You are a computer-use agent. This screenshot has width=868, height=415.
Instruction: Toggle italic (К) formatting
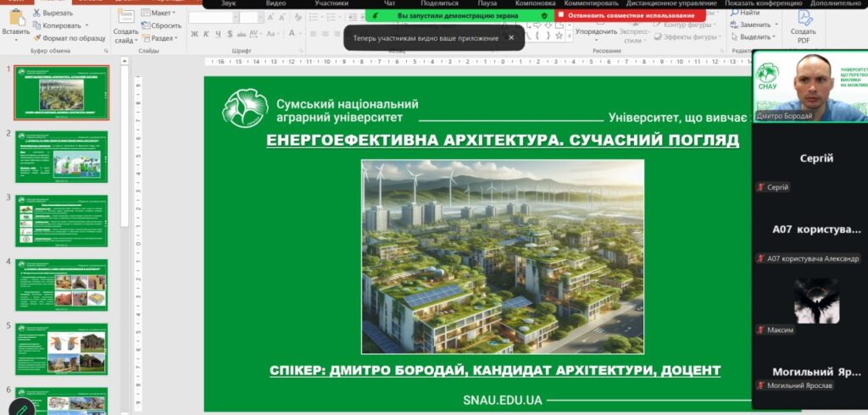(207, 34)
